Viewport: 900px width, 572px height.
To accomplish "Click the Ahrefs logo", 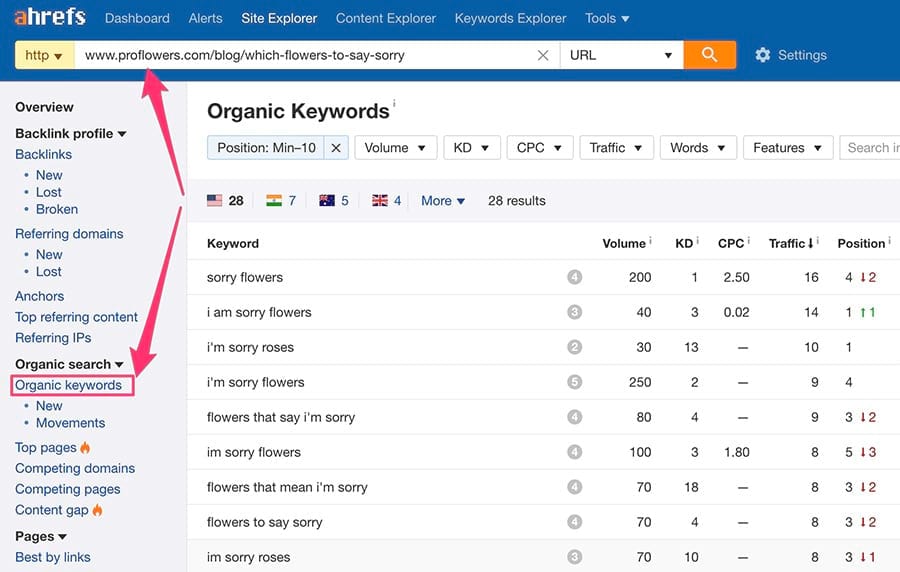I will (50, 17).
